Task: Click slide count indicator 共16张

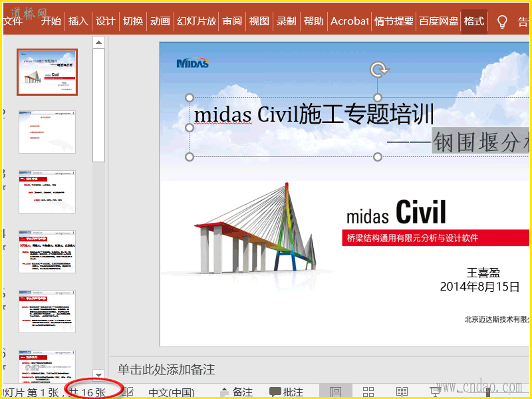Action: coord(87,392)
